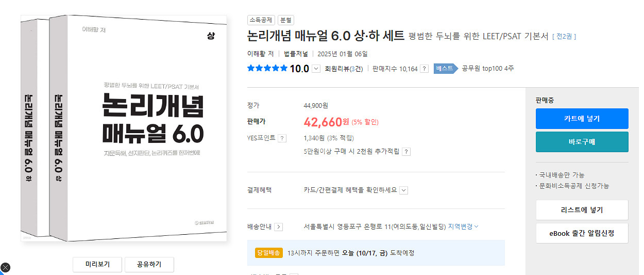Click the 베스트 badge
This screenshot has width=644, height=275.
[x=445, y=69]
